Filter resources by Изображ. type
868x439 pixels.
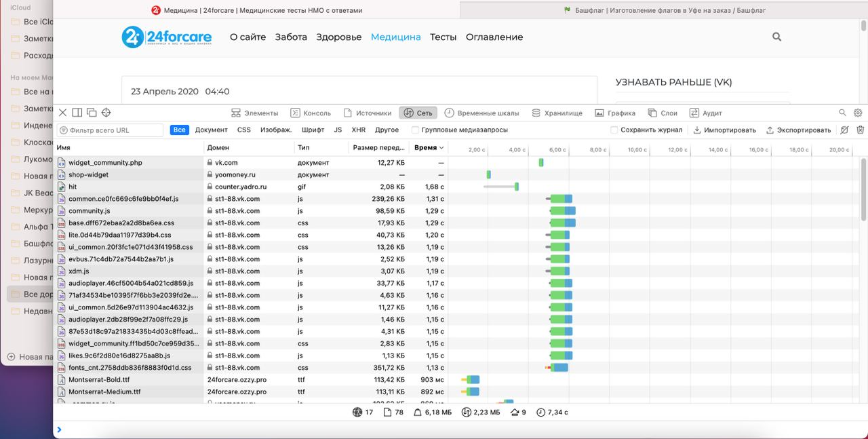(x=277, y=130)
